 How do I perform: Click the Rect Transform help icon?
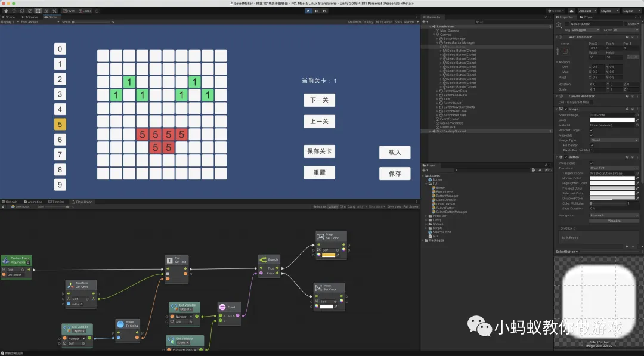click(627, 37)
